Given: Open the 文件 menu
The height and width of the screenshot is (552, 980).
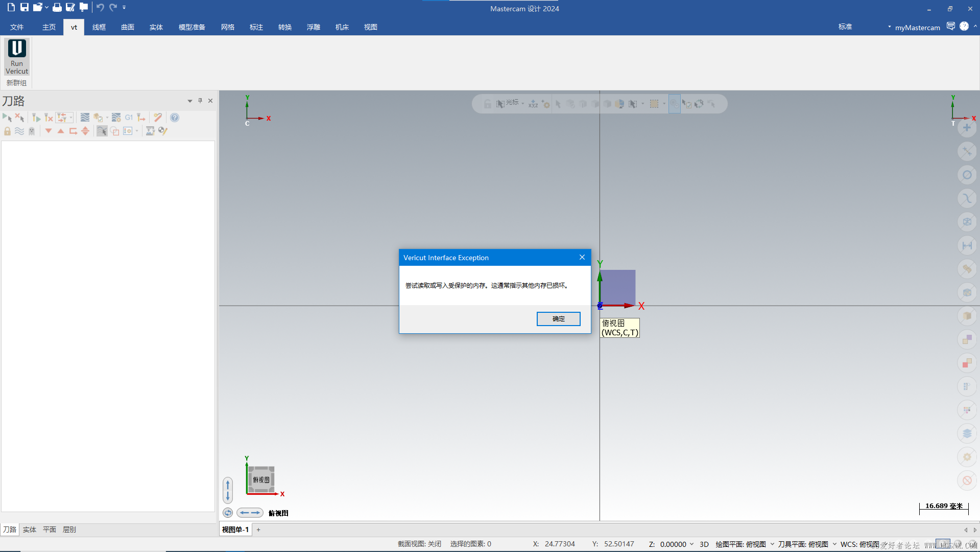Looking at the screenshot, I should (17, 27).
